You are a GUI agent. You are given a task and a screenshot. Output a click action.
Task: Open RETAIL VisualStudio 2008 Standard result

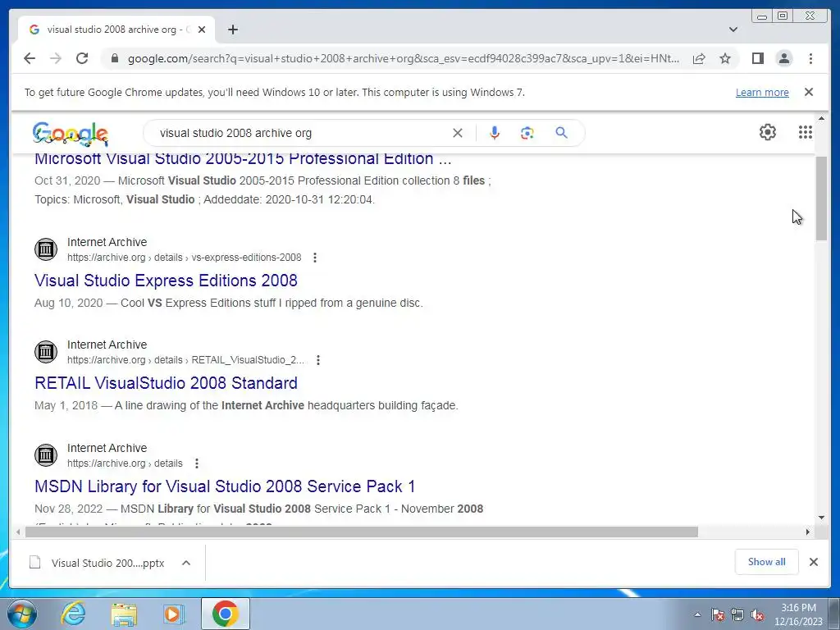pyautogui.click(x=166, y=382)
